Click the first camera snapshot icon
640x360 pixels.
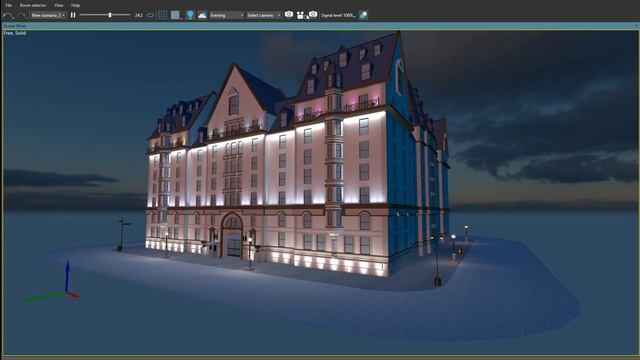pos(289,15)
